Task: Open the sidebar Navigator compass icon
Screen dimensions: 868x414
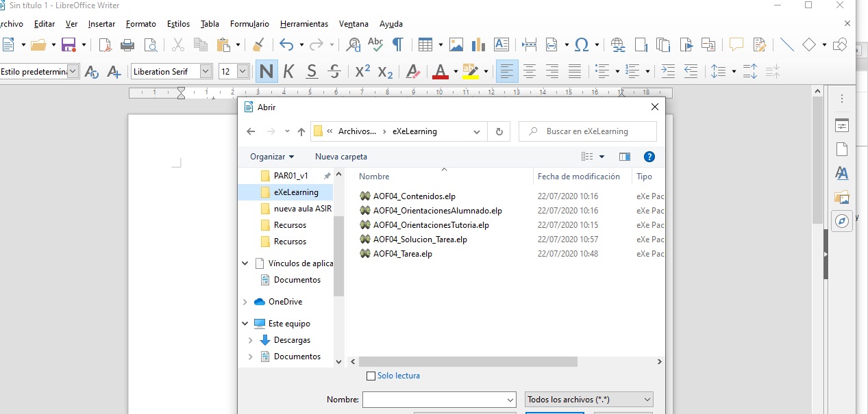Action: coord(842,221)
